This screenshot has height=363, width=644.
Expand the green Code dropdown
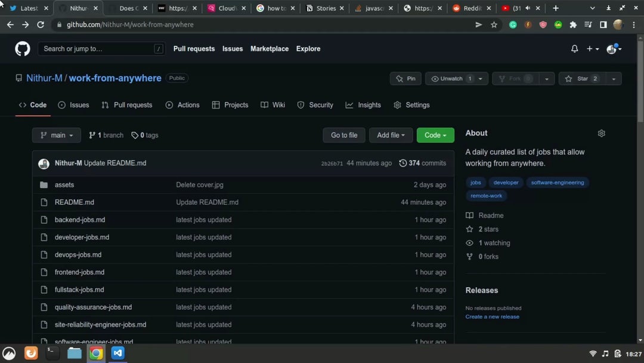coord(435,135)
